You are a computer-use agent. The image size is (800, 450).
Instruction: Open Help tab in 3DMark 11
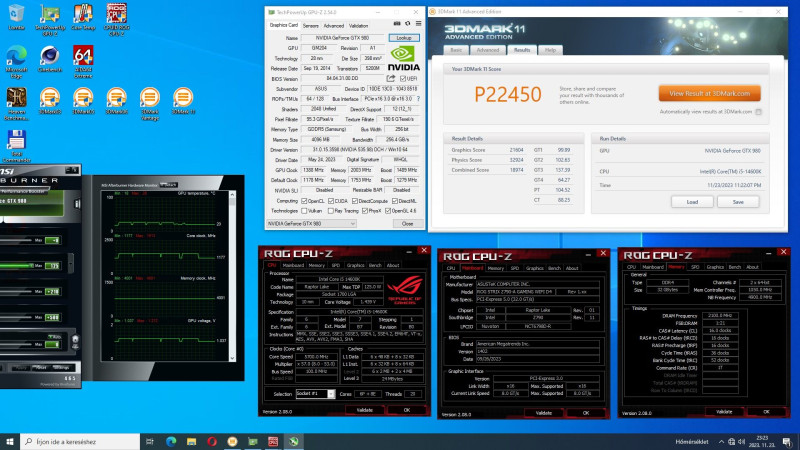pyautogui.click(x=550, y=50)
